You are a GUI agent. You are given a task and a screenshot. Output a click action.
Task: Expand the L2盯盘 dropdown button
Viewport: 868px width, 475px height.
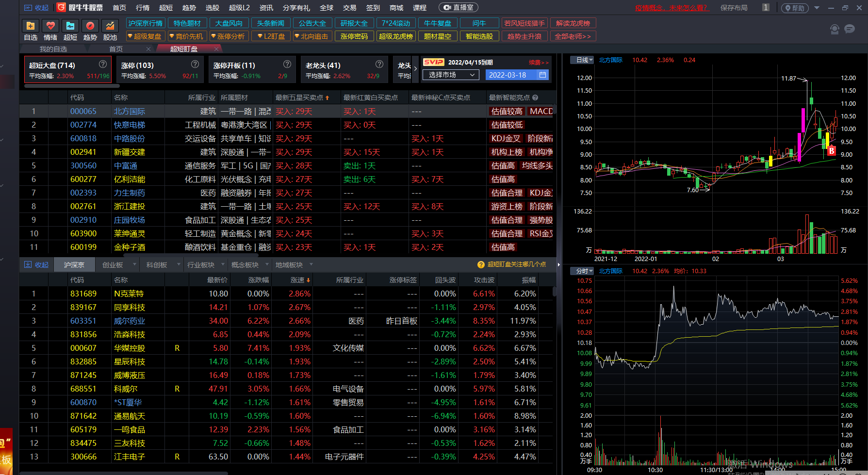tap(271, 36)
